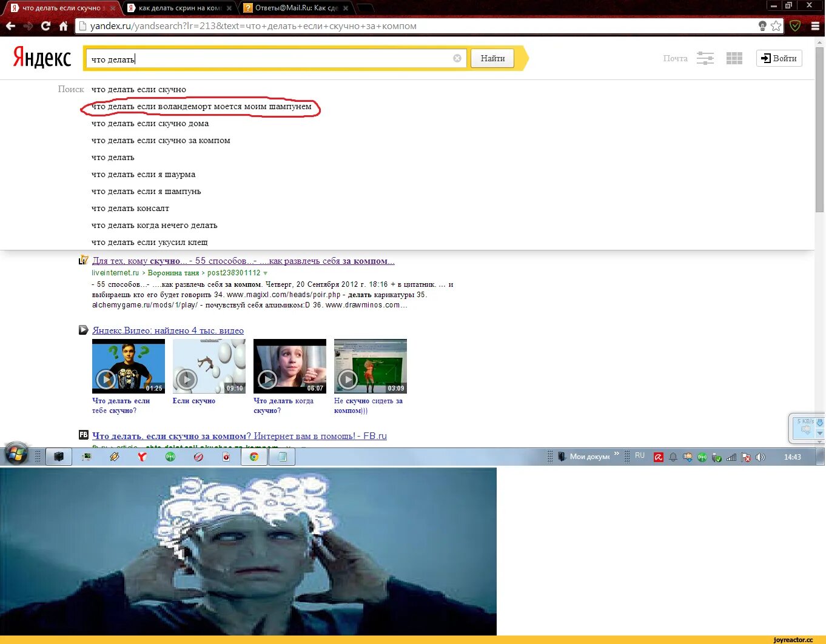This screenshot has width=826, height=644.
Task: Play the 06:07 video thumbnail
Action: (x=290, y=366)
